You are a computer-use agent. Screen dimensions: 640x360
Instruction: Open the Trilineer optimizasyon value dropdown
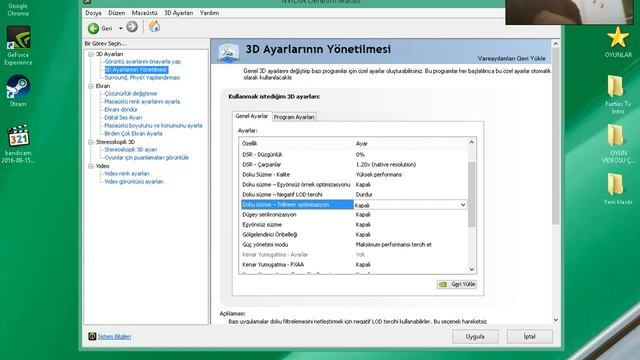(x=463, y=205)
